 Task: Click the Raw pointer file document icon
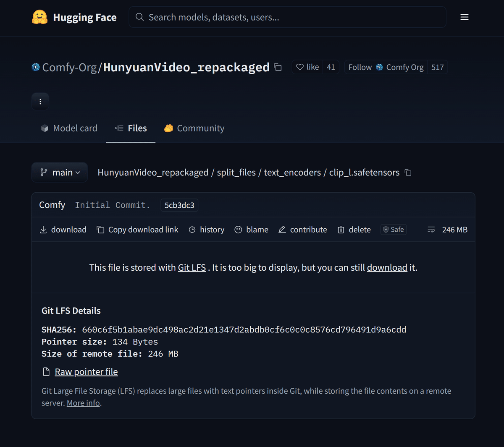click(47, 372)
